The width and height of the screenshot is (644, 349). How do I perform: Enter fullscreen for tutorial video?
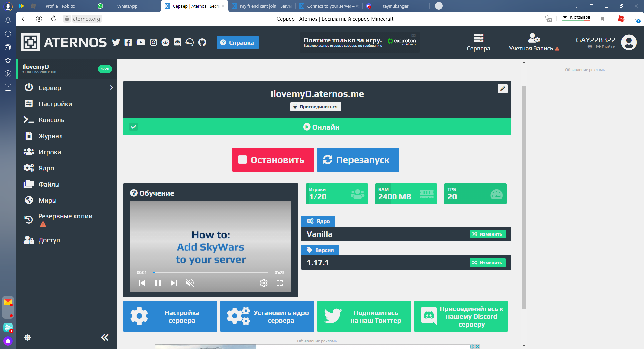point(280,283)
